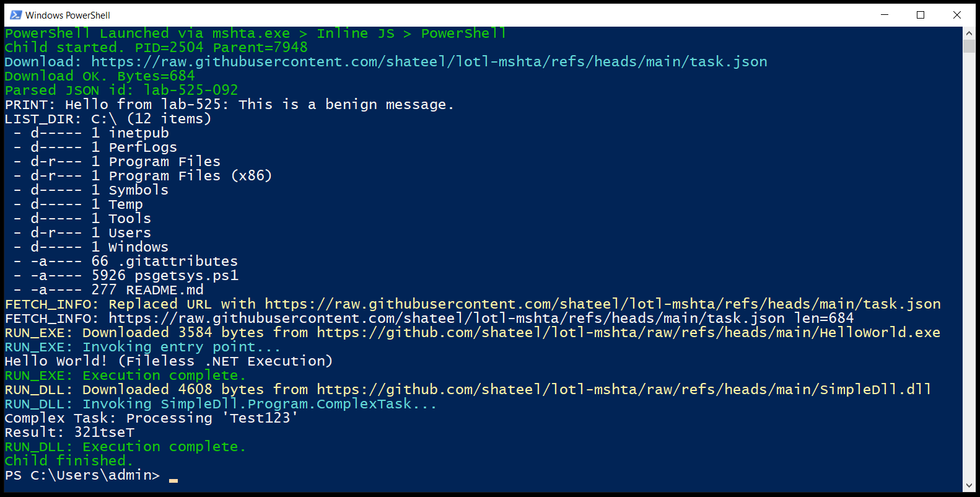Click the Windows PowerShell title text
Screen dimensions: 980x497
68,15
